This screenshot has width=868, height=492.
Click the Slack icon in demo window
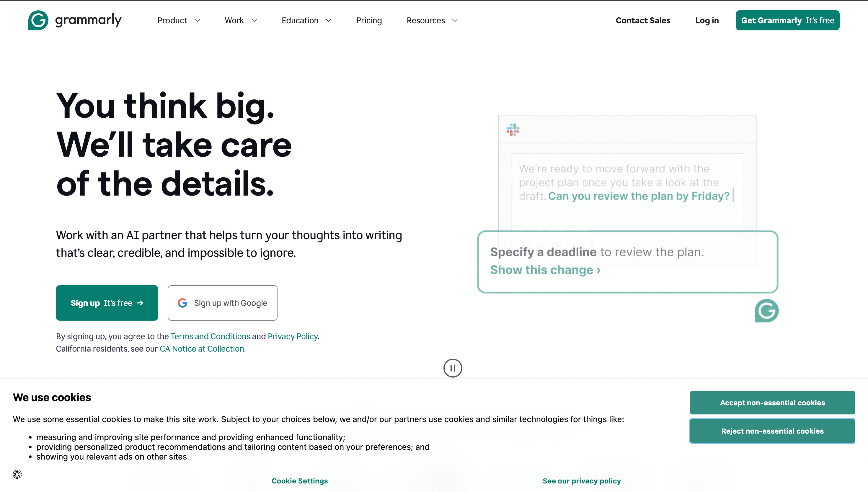513,130
